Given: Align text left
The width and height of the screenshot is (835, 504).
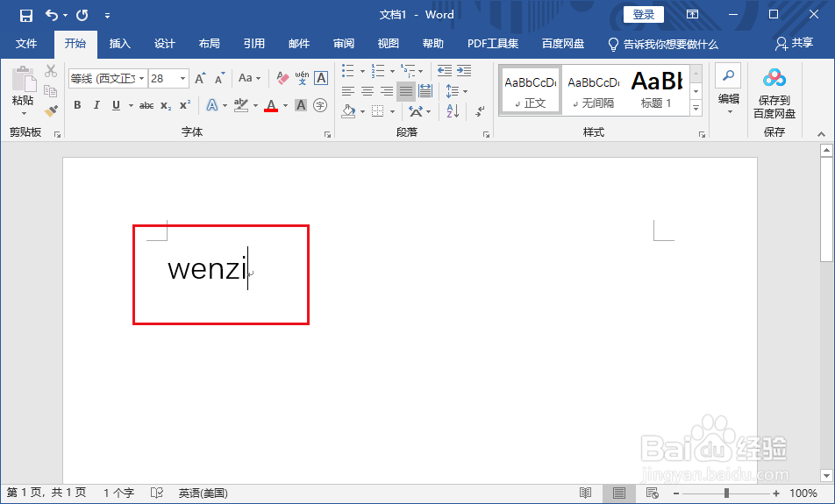Looking at the screenshot, I should pyautogui.click(x=348, y=91).
